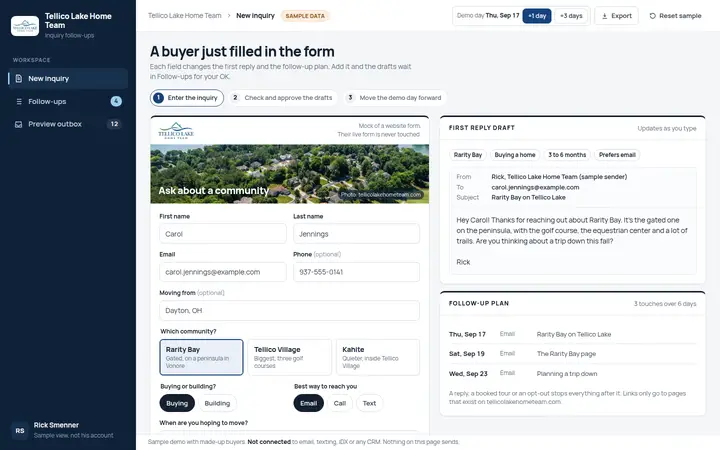Image resolution: width=720 pixels, height=450 pixels.
Task: Click the subject Rarity Bay on Tellico Lake
Action: (x=529, y=197)
